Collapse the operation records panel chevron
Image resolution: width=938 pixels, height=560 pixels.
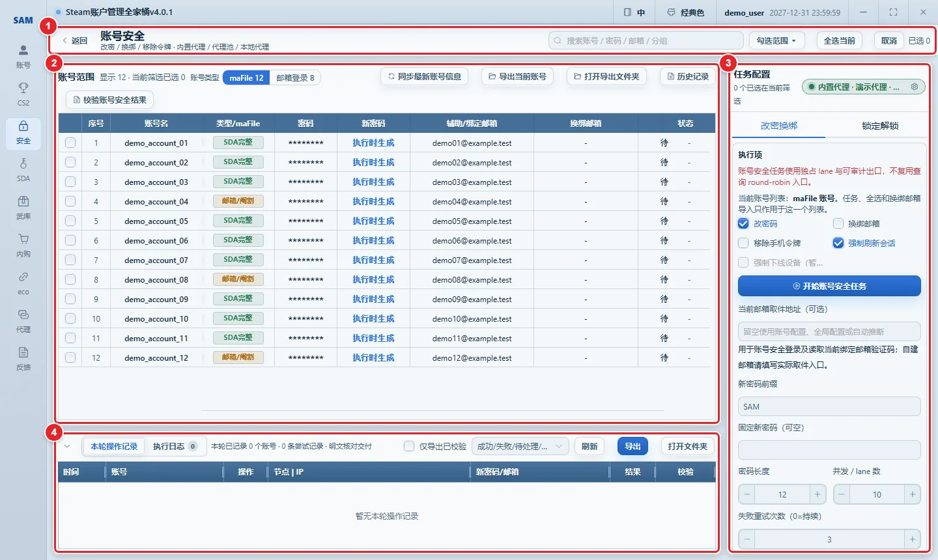coord(67,446)
